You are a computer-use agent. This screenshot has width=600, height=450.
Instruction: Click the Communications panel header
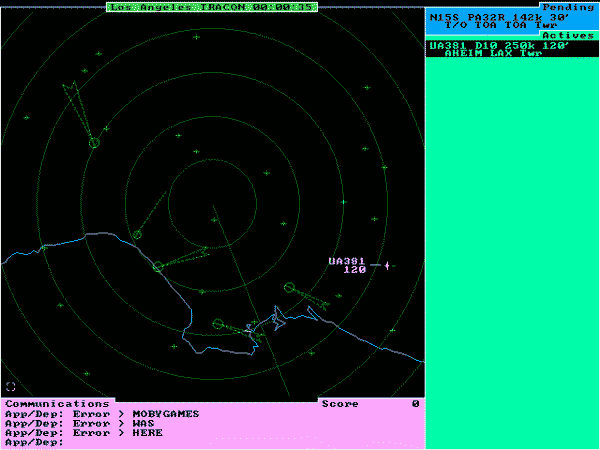58,404
